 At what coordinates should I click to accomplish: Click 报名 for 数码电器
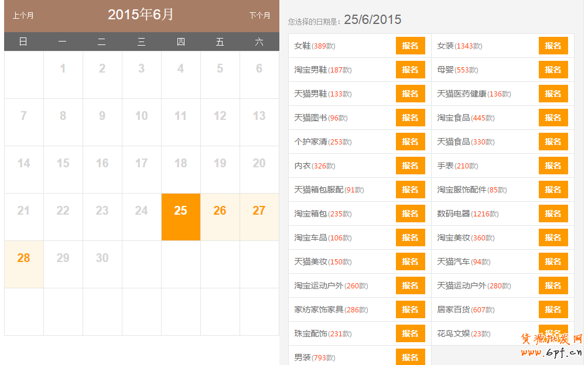point(553,214)
